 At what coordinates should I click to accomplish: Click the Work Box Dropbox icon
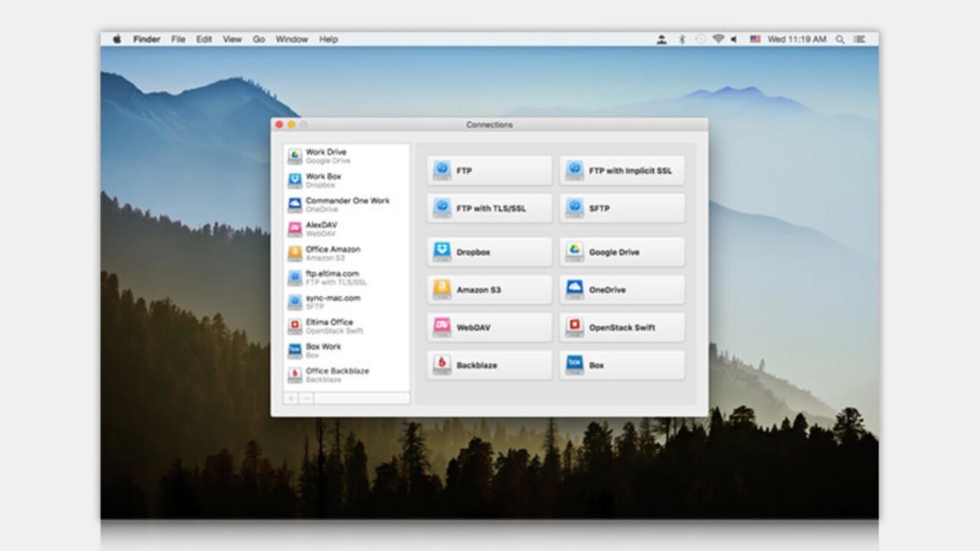(x=295, y=181)
